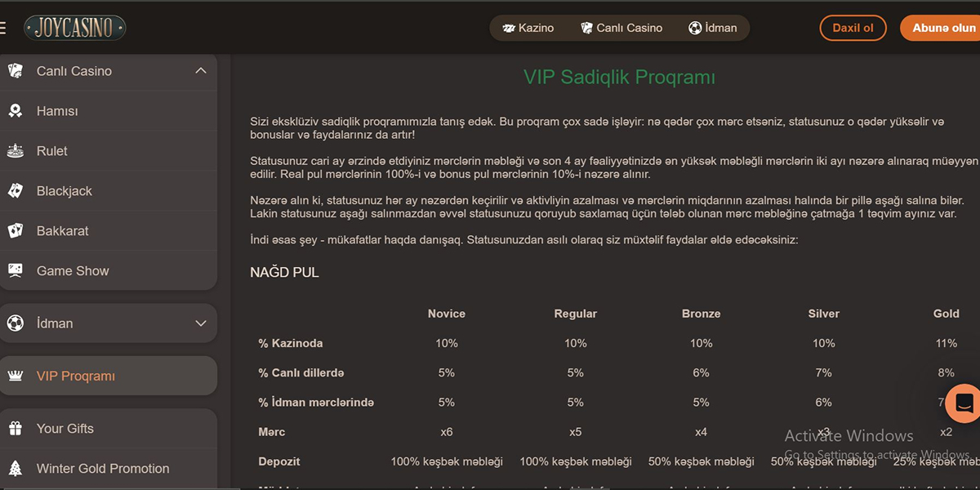
Task: Click the Winter Gold Promotion tree icon
Action: tap(16, 469)
